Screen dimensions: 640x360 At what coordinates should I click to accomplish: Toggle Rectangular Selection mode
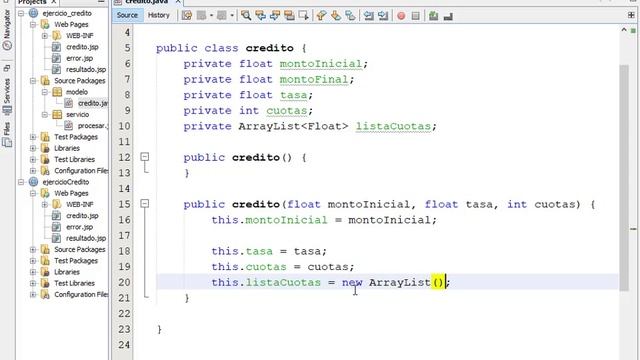(304, 16)
